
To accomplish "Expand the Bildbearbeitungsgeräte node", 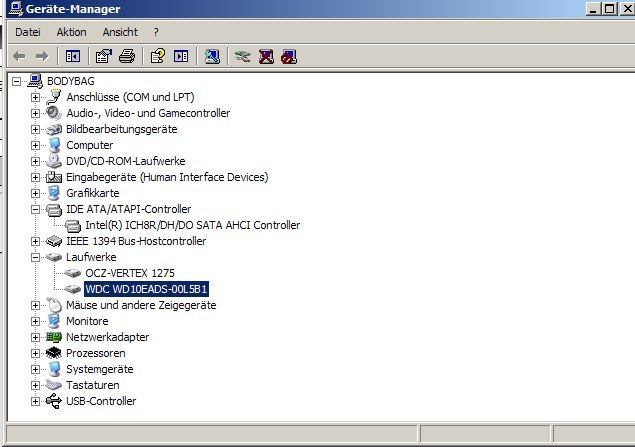I will (35, 129).
